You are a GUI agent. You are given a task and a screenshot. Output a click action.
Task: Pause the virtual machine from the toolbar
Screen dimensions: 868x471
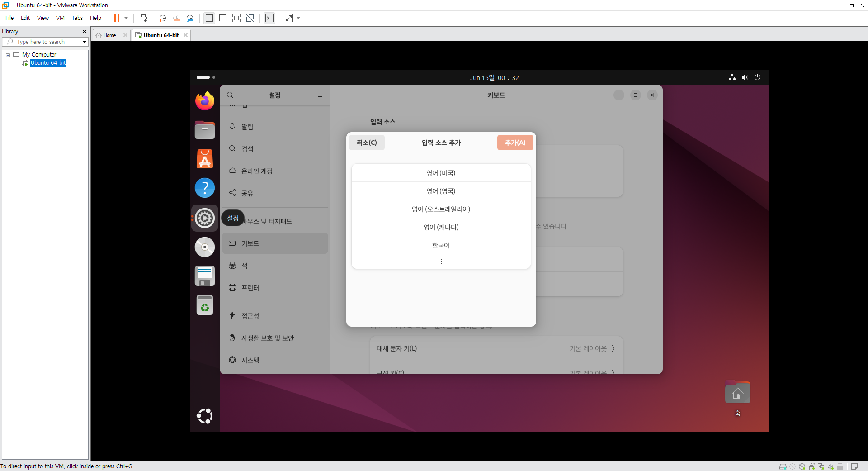point(116,18)
